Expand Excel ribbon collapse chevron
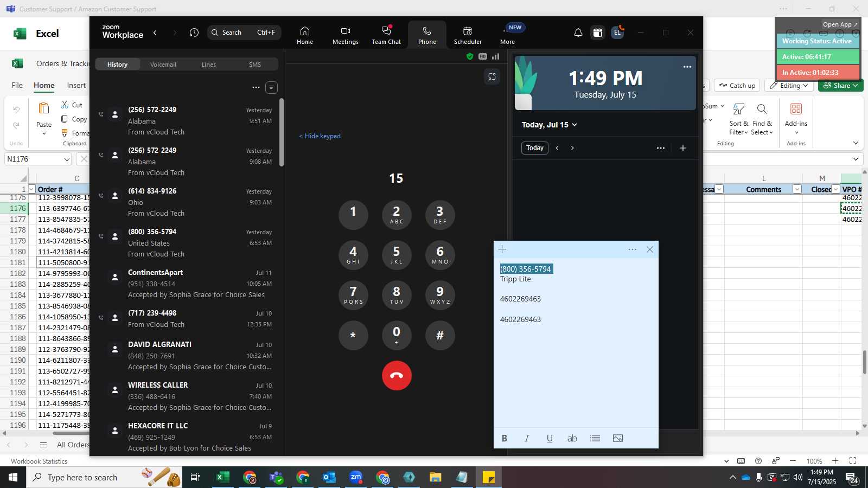The width and height of the screenshot is (868, 488). pyautogui.click(x=856, y=143)
